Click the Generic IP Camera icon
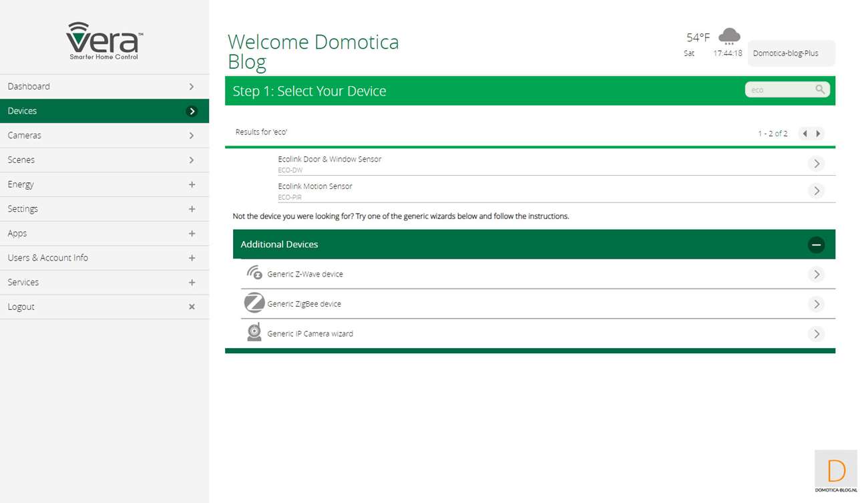 254,333
